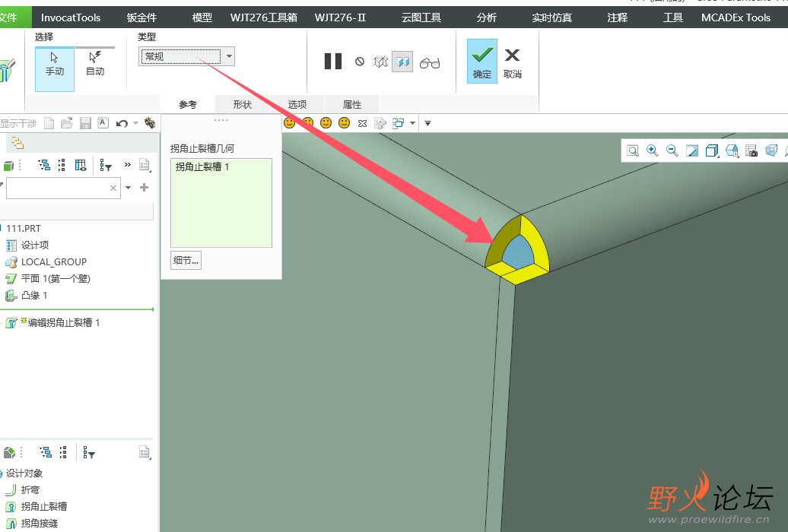
Task: Click the Zoom In magnifier icon
Action: pos(653,150)
